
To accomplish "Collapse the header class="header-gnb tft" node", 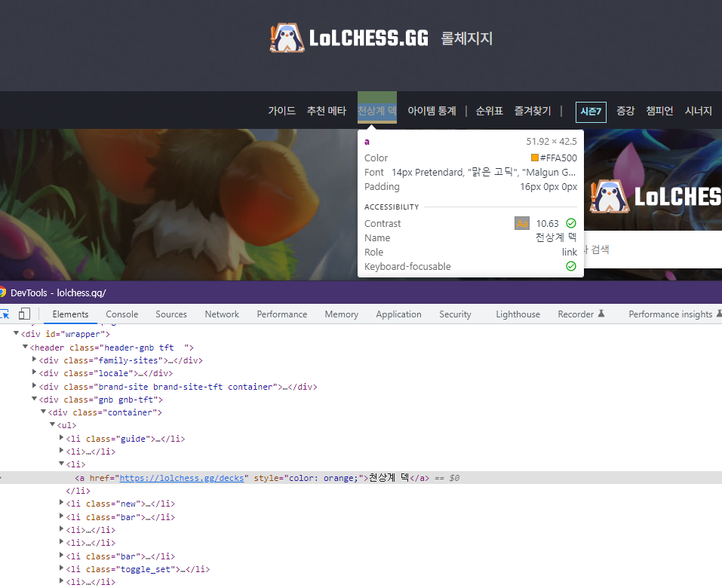I will tap(26, 347).
